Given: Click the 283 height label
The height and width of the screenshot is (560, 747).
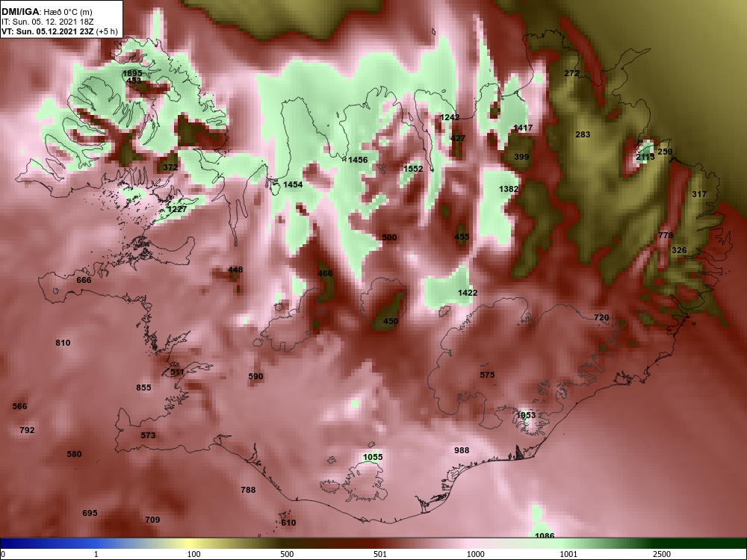Looking at the screenshot, I should tap(583, 134).
